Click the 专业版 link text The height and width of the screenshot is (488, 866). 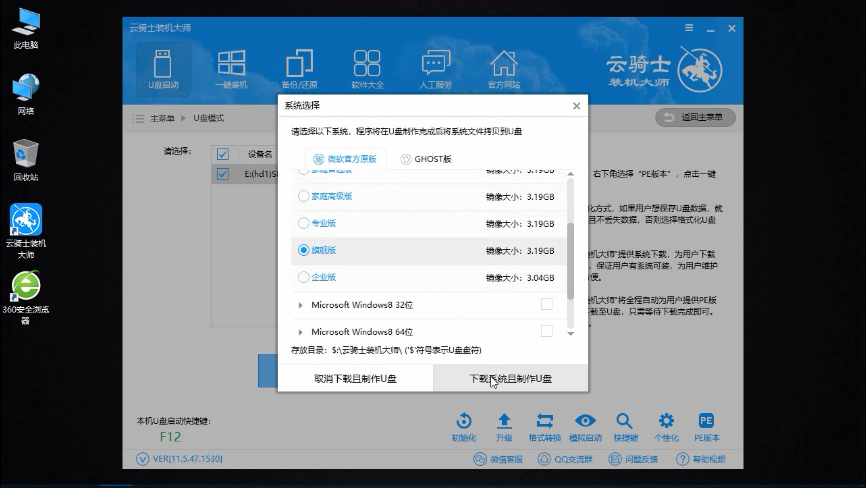click(x=324, y=223)
